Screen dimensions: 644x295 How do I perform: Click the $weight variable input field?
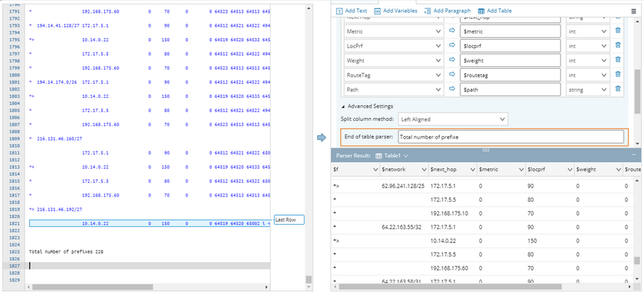tap(510, 60)
